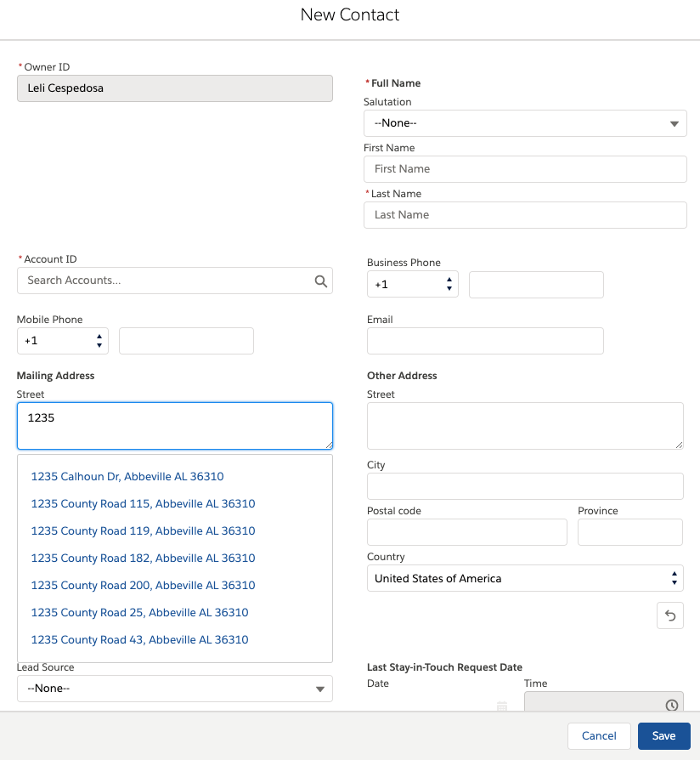
Task: Click the Stay-in-Touch Time field
Action: coord(604,702)
